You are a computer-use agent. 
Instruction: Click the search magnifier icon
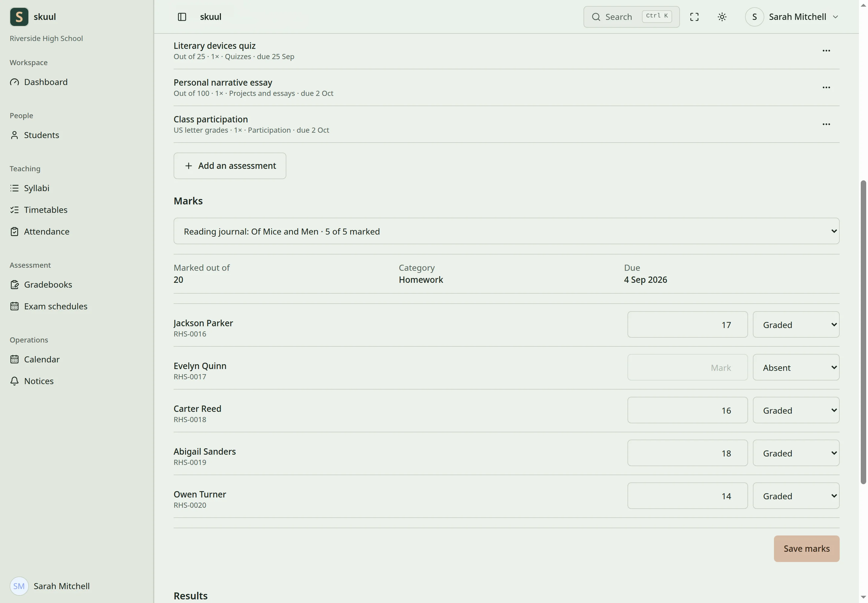[596, 17]
